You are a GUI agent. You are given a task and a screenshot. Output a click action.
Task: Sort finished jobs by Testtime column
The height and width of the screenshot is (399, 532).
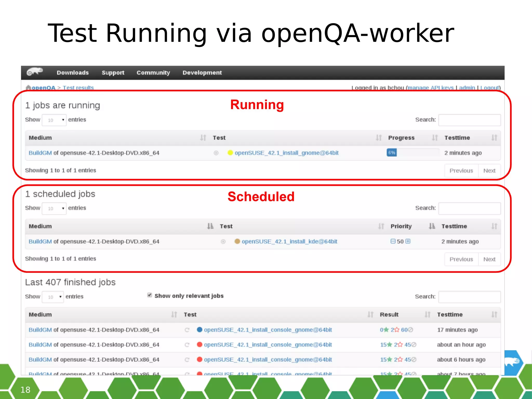(x=494, y=315)
